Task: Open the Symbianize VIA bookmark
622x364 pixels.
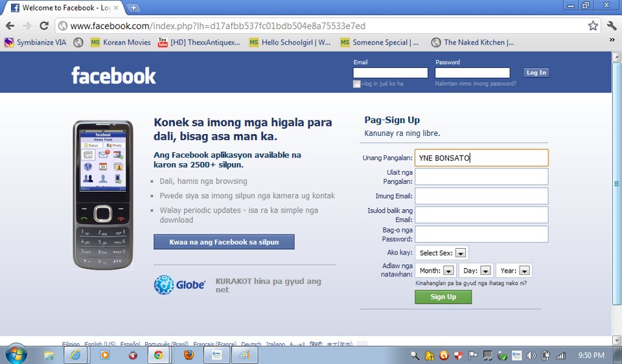Action: tap(35, 43)
